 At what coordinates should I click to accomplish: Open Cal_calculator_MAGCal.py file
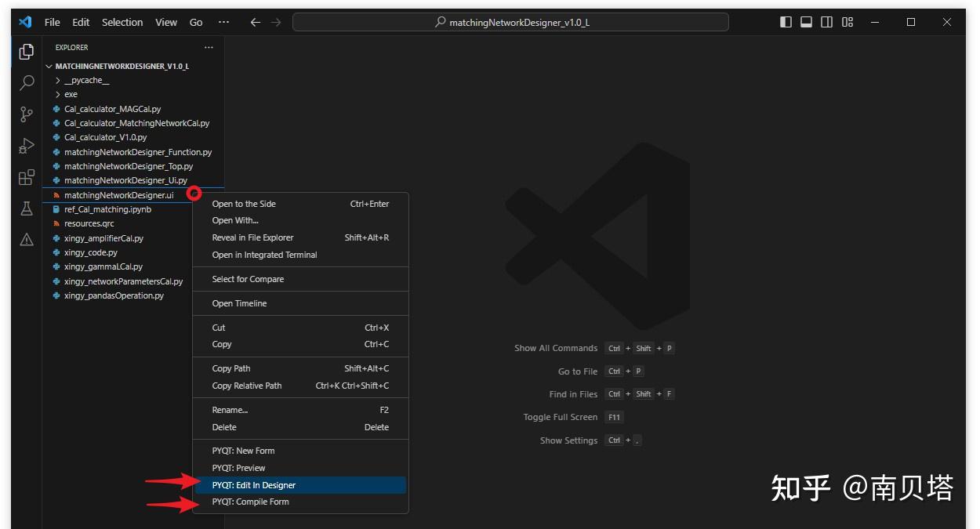[134, 109]
